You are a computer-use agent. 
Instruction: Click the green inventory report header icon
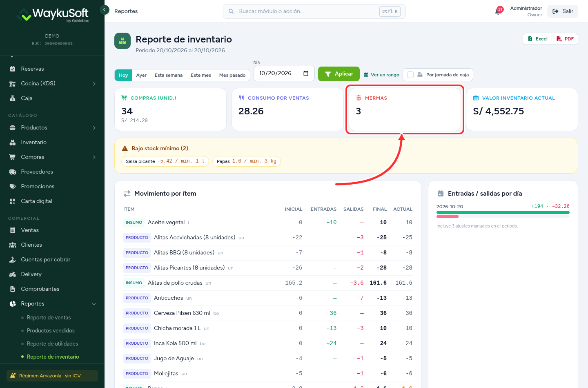[122, 41]
